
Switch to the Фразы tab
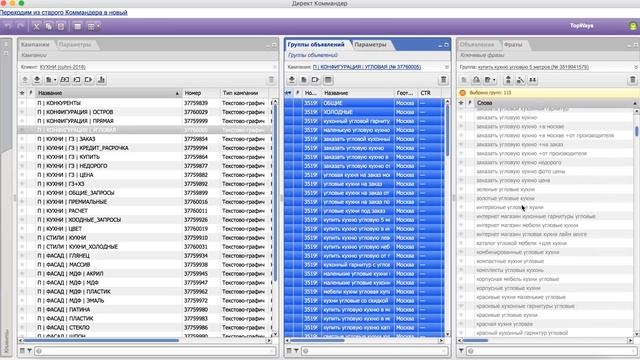tap(513, 44)
